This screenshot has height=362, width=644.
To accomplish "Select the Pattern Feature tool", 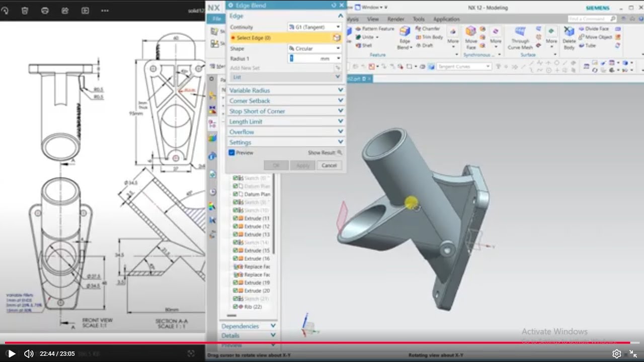I will 374,29.
